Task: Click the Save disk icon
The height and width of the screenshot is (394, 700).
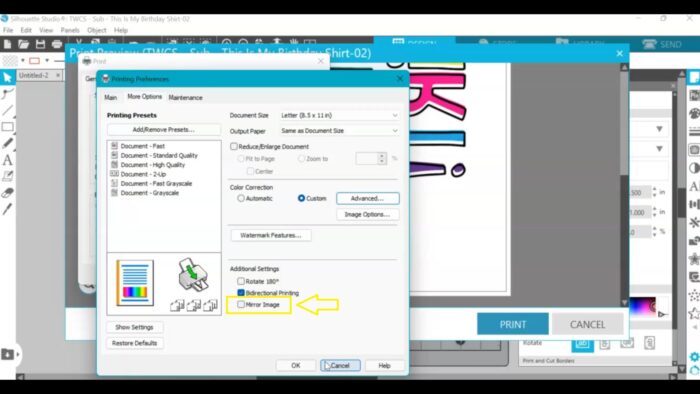Action: tap(40, 44)
